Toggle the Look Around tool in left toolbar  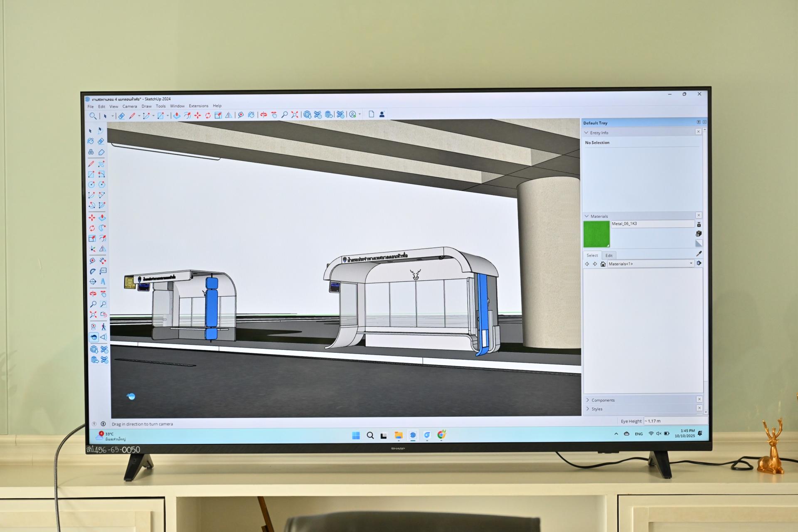point(94,337)
